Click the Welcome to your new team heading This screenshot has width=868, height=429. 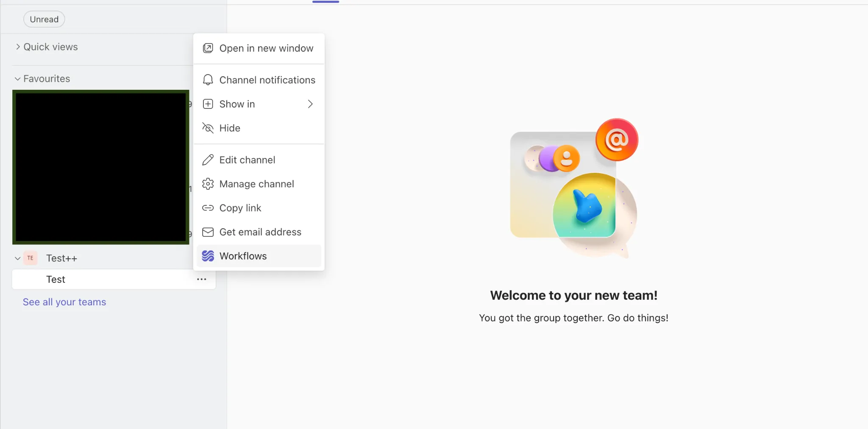click(574, 295)
